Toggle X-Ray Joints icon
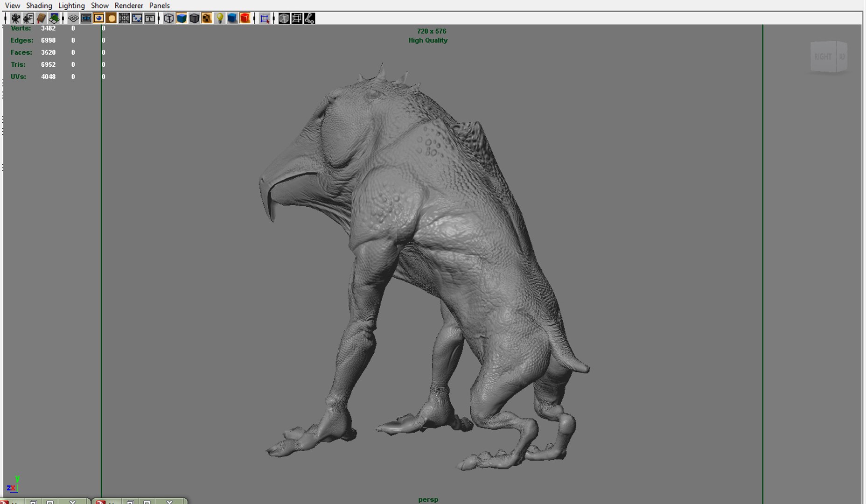 (x=309, y=18)
